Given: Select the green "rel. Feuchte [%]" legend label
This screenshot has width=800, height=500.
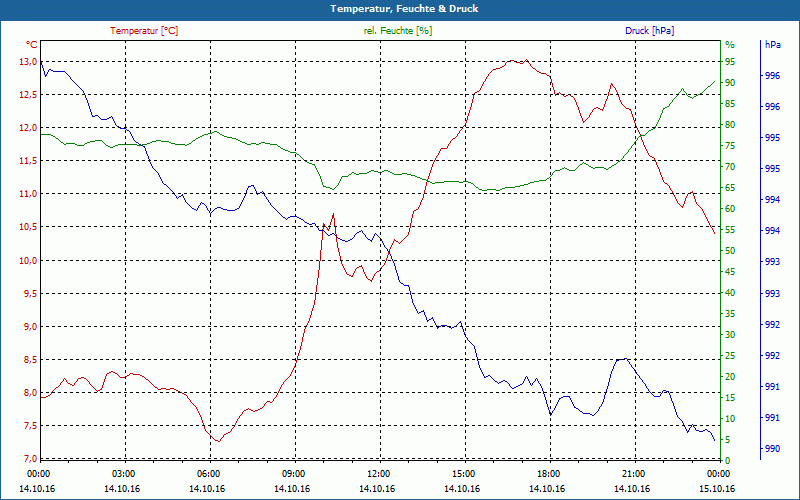Looking at the screenshot, I should (x=397, y=31).
